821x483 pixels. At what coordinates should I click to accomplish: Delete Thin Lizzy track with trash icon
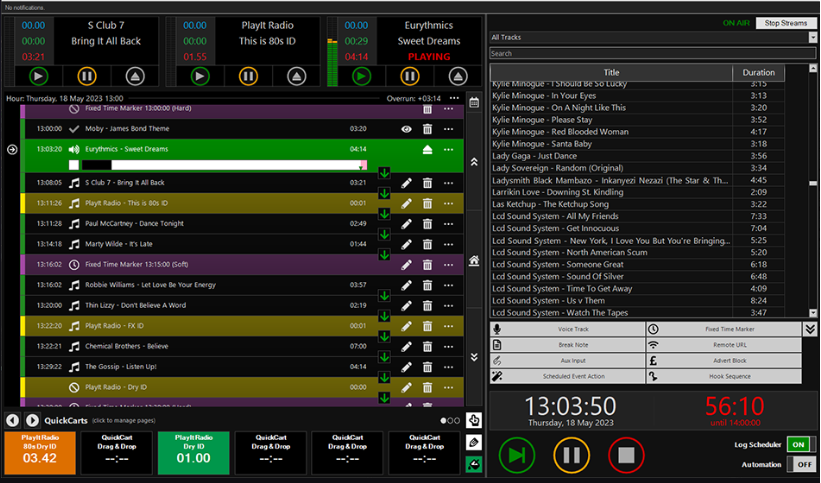pos(428,305)
